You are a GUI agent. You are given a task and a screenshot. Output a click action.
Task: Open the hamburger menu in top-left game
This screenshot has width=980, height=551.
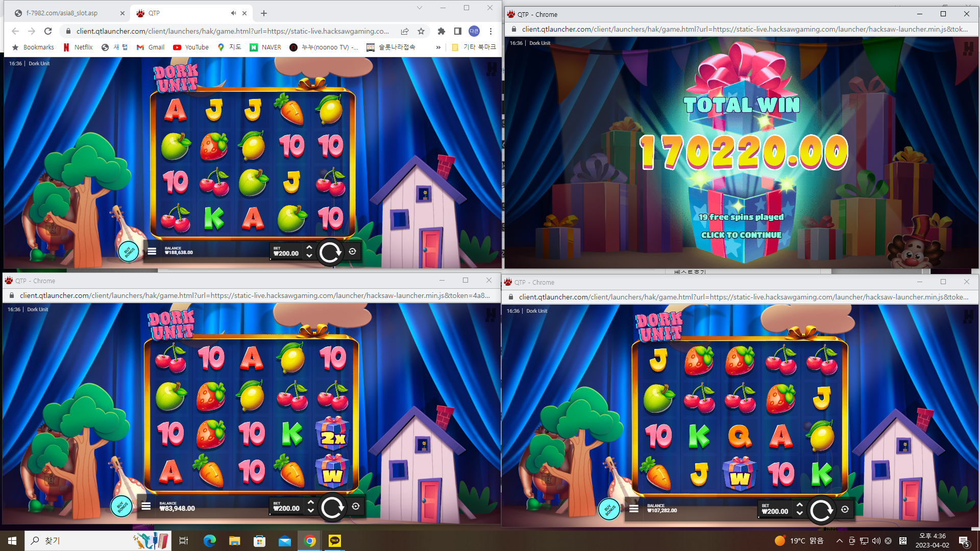tap(152, 251)
